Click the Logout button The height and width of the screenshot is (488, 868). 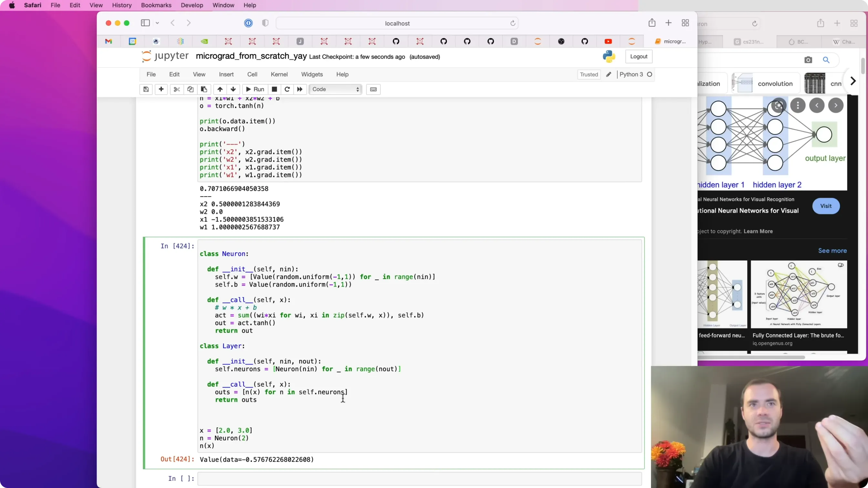(x=638, y=56)
